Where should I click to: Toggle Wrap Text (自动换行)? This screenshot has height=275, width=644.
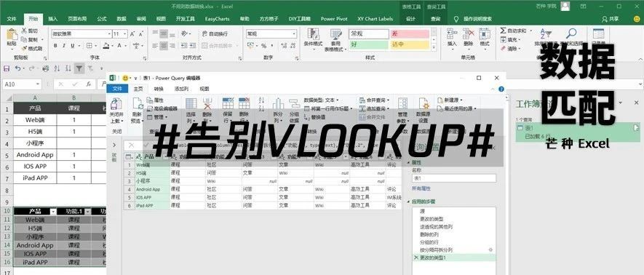[215, 34]
